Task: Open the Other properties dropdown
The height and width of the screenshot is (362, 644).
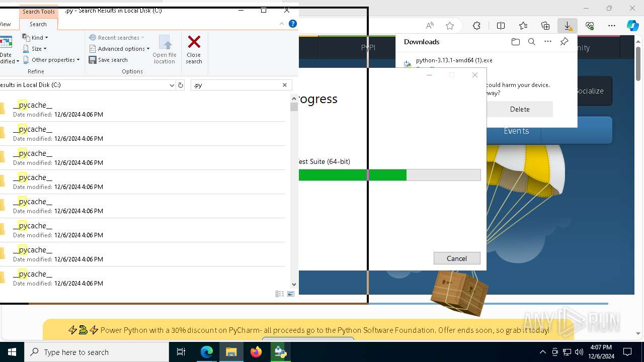Action: coord(51,60)
